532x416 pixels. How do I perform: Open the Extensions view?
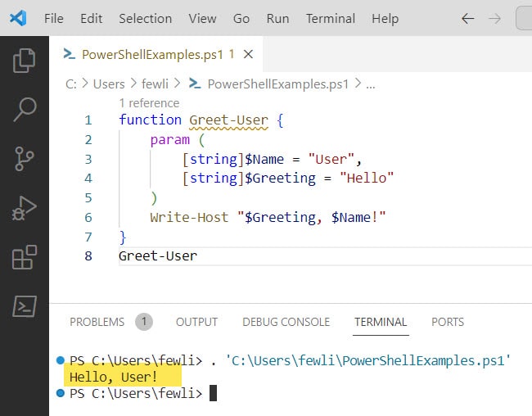coord(24,257)
